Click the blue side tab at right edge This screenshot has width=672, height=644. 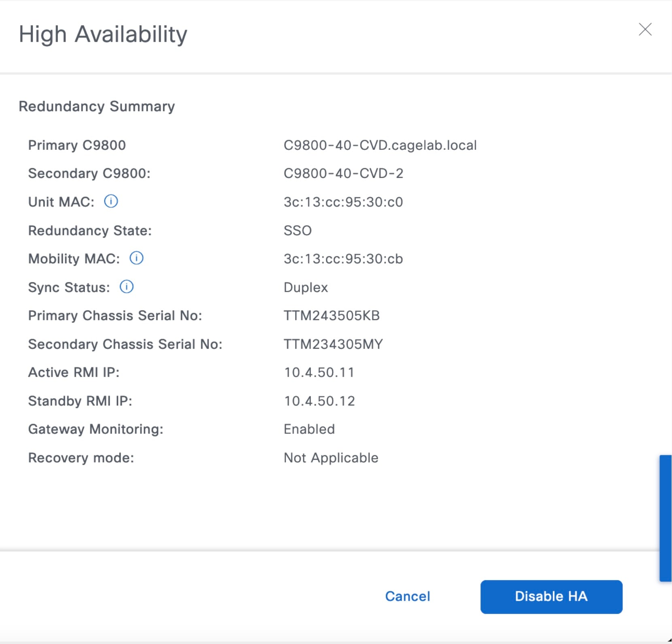(665, 518)
